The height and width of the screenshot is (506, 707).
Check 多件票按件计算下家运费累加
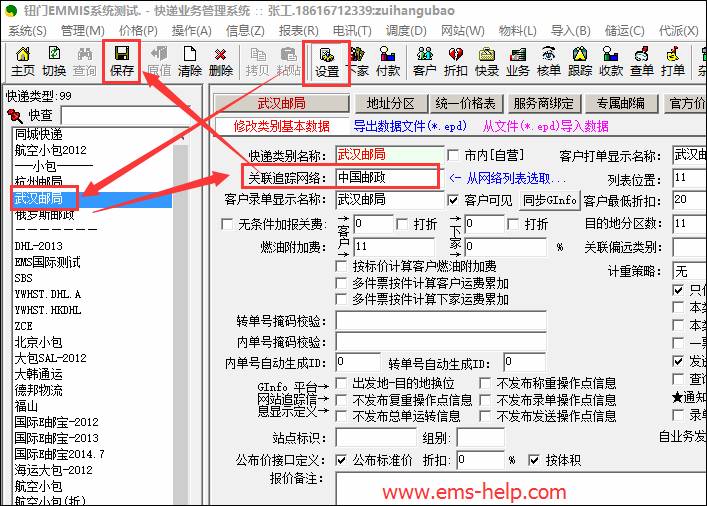[x=341, y=299]
